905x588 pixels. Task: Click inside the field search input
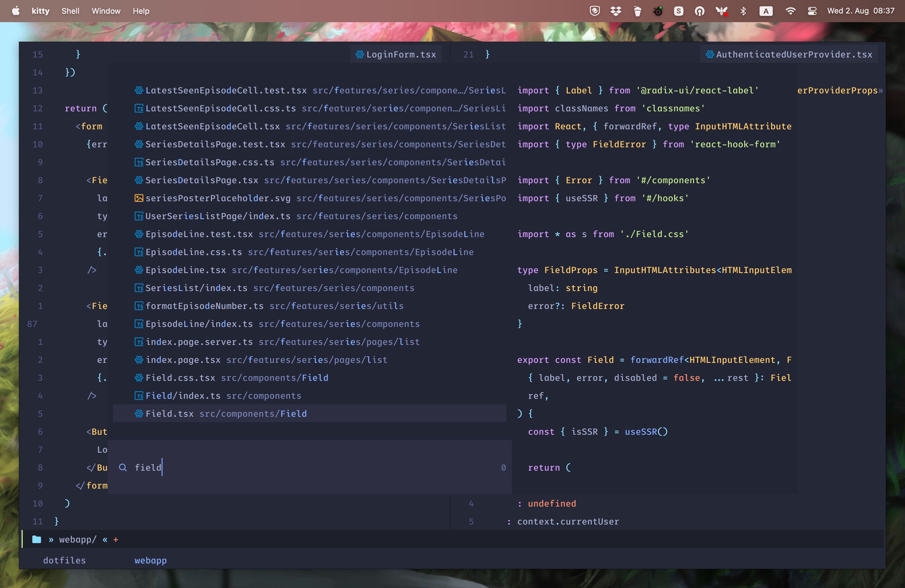pos(148,468)
